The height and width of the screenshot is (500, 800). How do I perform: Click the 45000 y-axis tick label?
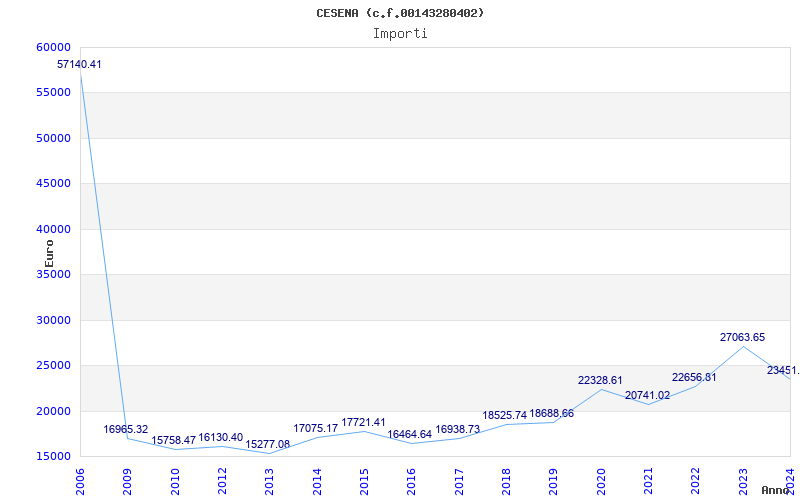point(54,183)
